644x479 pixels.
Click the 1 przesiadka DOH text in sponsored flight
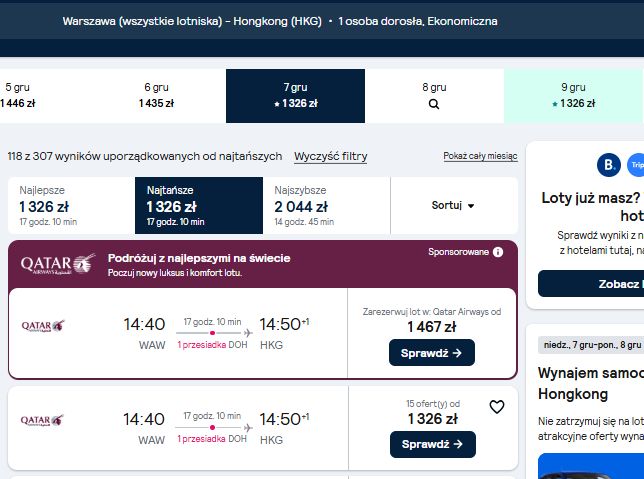212,345
